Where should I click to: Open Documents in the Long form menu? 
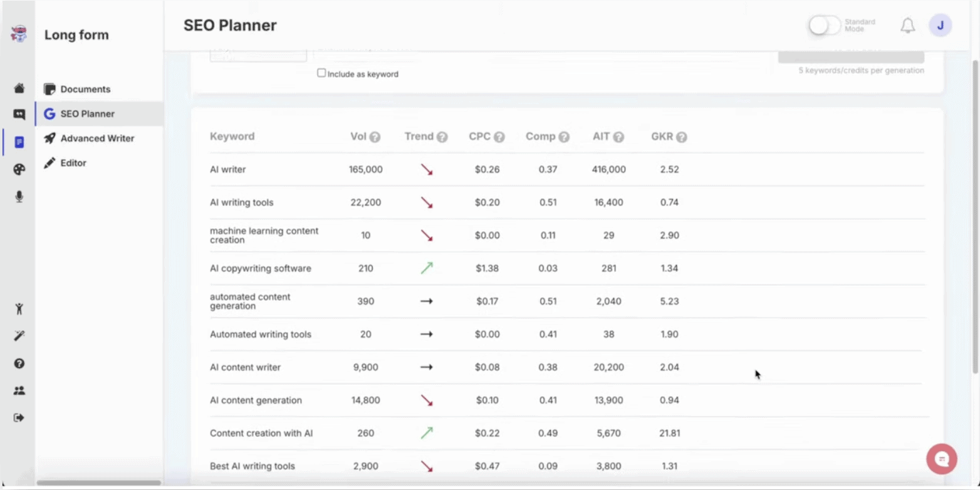point(85,89)
